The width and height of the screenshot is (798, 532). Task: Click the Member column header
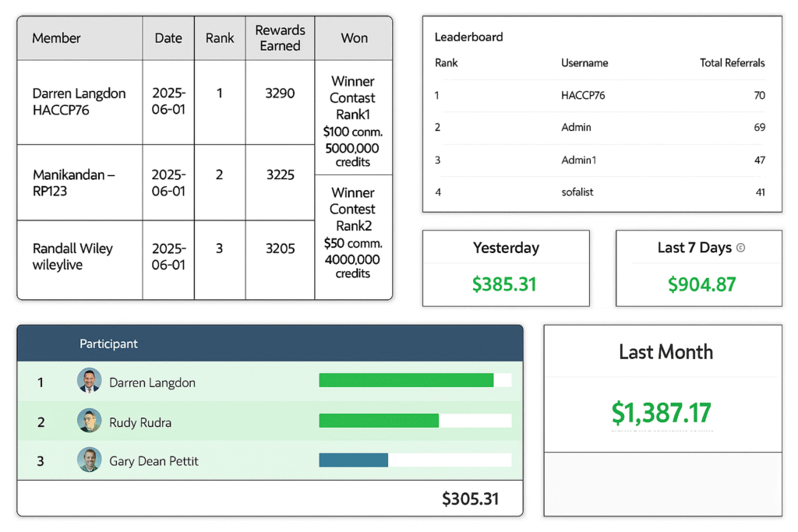point(56,38)
